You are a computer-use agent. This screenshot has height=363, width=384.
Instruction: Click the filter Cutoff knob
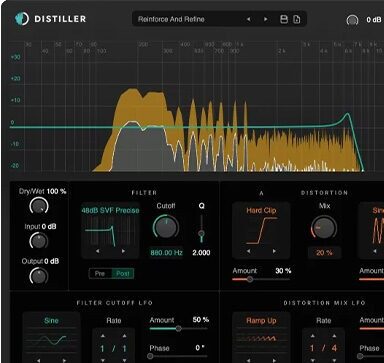166,228
